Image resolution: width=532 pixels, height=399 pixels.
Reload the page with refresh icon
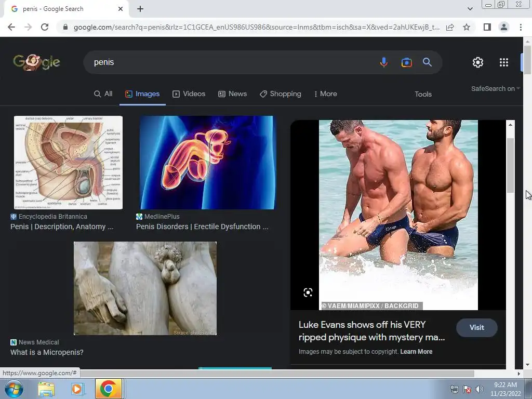[45, 27]
